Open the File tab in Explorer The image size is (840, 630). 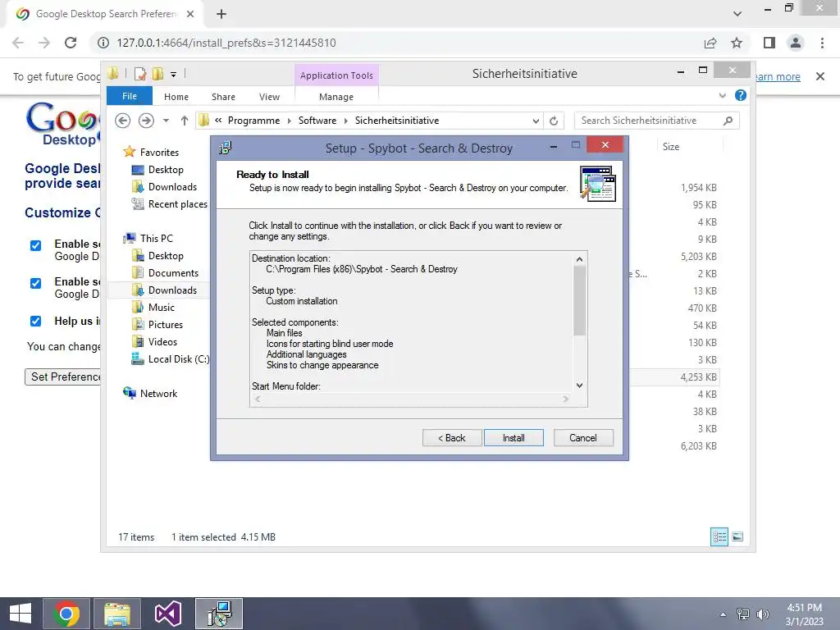pos(130,97)
